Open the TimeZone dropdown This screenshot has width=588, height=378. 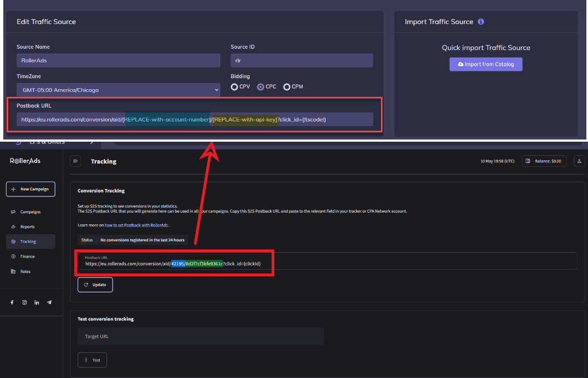118,90
